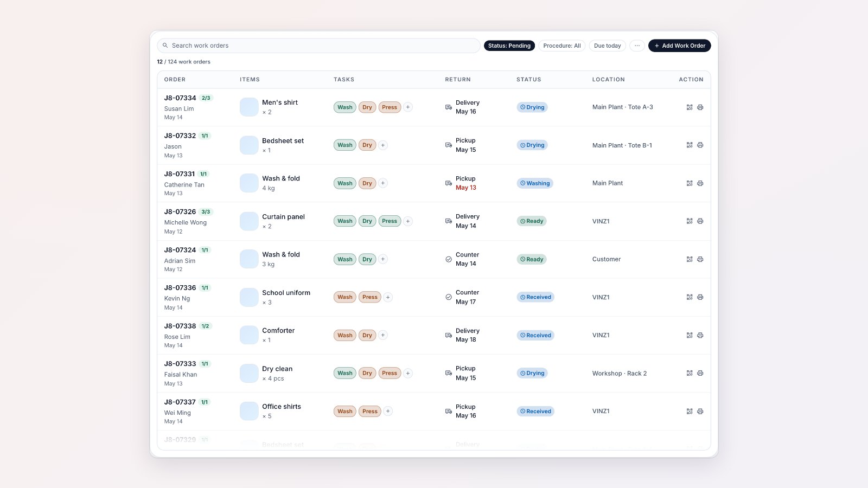
Task: Print label for order J8-07331
Action: tap(700, 183)
